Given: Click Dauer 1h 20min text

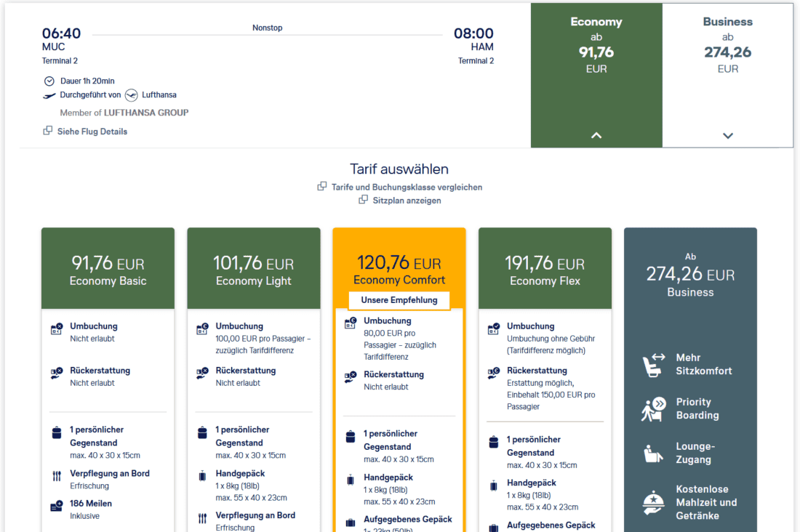Looking at the screenshot, I should click(x=87, y=81).
